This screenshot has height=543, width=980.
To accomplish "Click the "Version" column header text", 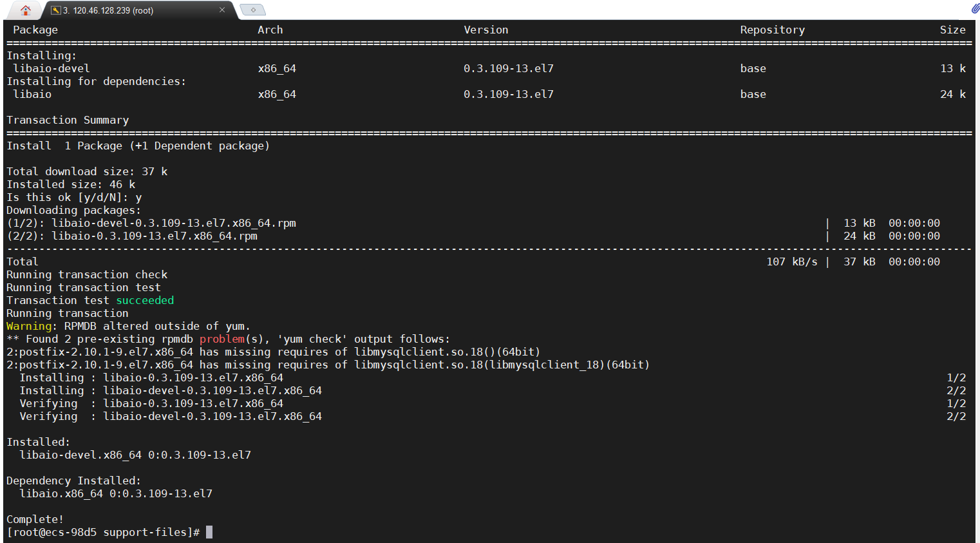I will (486, 30).
